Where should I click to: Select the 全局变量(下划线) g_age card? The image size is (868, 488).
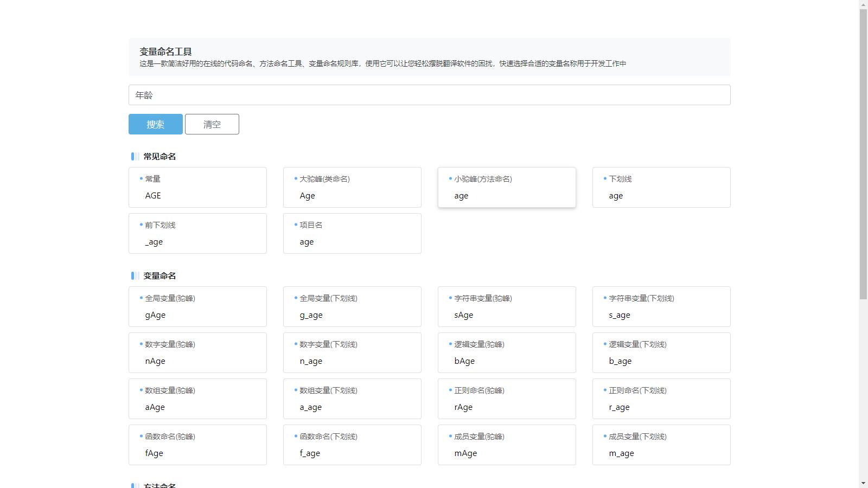(x=352, y=307)
